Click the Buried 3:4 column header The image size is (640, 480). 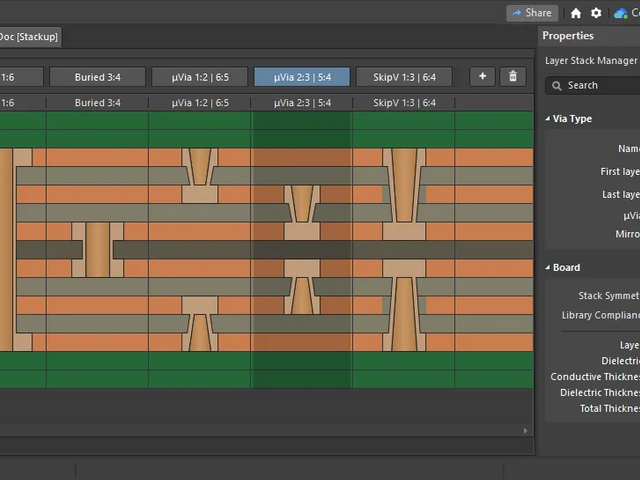pos(98,103)
